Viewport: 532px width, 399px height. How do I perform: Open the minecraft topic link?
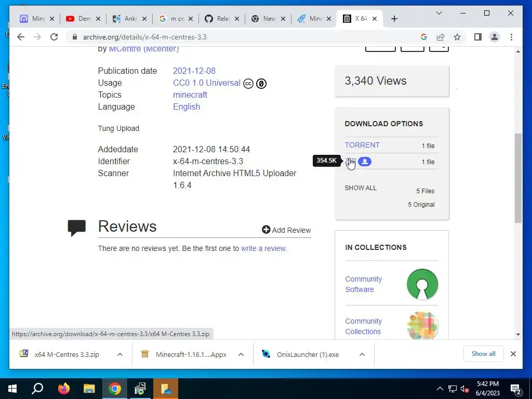[x=190, y=95]
